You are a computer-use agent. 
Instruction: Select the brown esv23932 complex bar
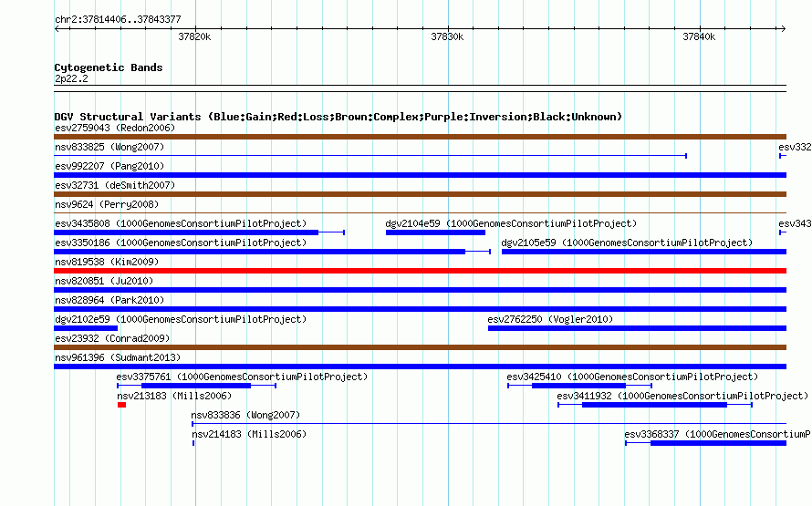tap(420, 347)
